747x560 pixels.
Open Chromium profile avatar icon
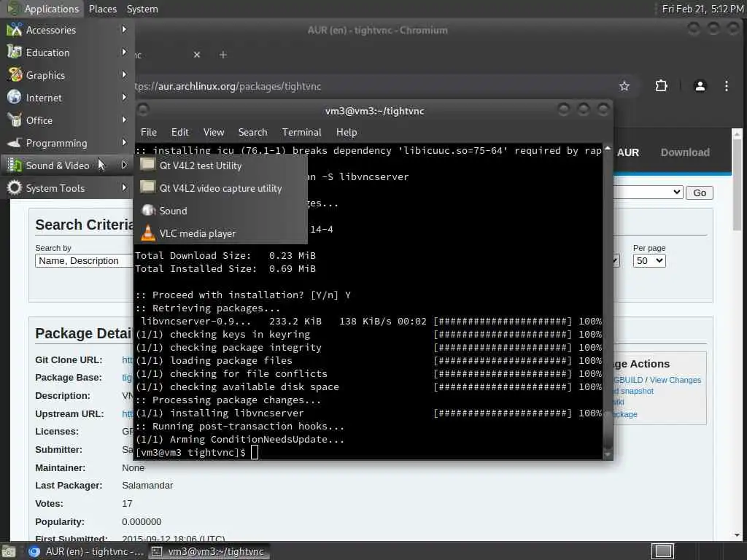[700, 86]
